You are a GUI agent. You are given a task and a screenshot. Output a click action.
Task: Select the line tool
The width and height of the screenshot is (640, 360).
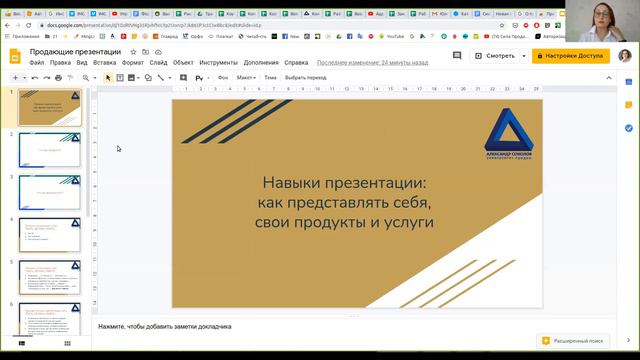click(x=161, y=78)
